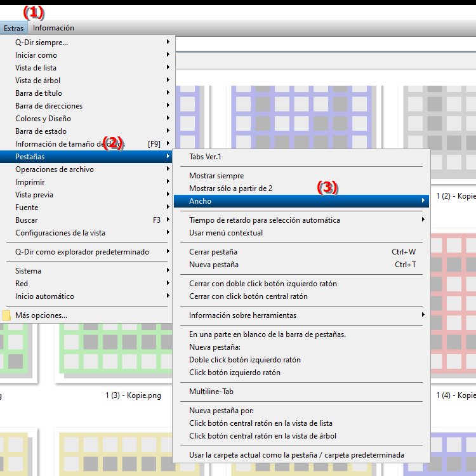Select Tabs Ver.1 entry
The image size is (476, 476).
[x=205, y=157]
